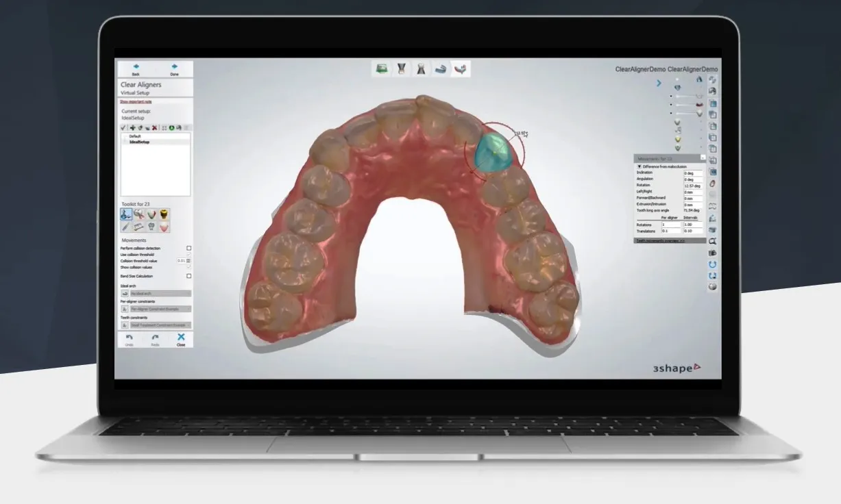Viewport: 841px width, 504px height.
Task: Select the first tooth movement tool in Toolkit
Action: click(126, 214)
